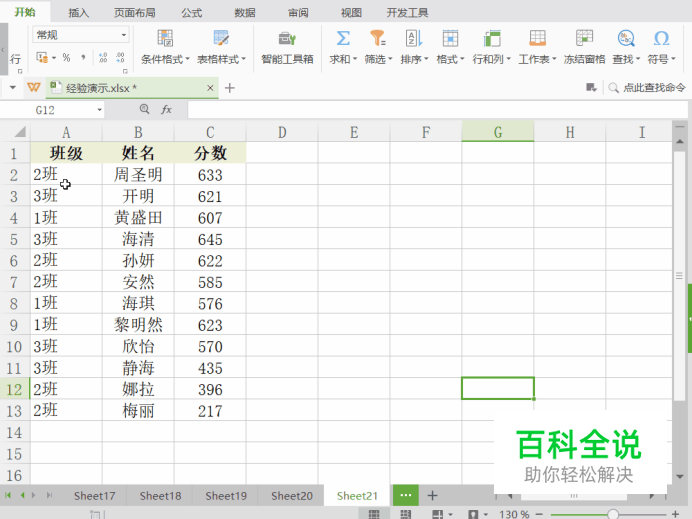Adjust the zoom slider handle
This screenshot has width=692, height=519.
(x=613, y=514)
